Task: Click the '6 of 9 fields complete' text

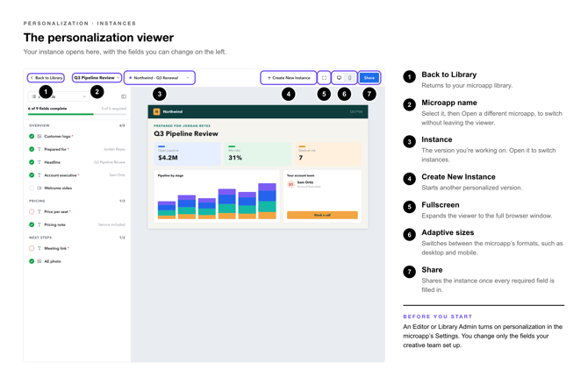Action: pyautogui.click(x=47, y=109)
